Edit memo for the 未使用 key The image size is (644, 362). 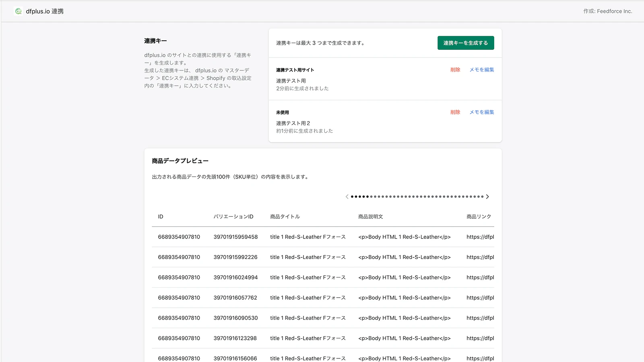(482, 112)
